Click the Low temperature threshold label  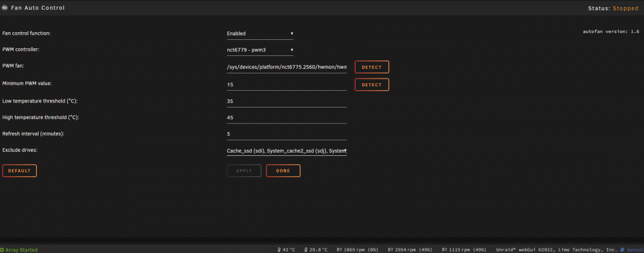(x=40, y=101)
